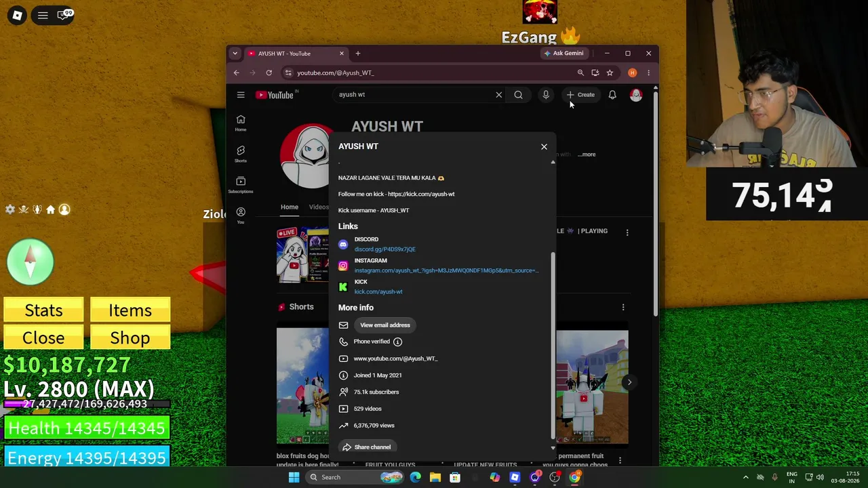868x488 pixels.
Task: Click the YouTube search magnifier button
Action: (518, 95)
